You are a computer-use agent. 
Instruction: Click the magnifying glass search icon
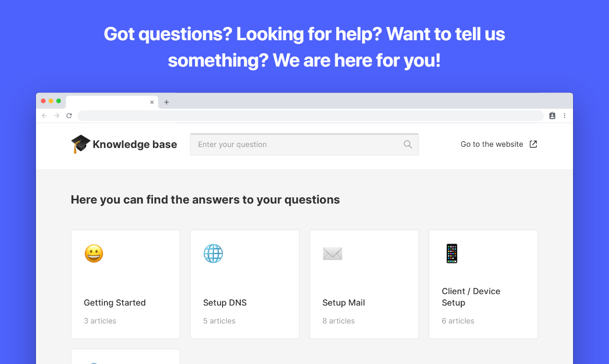[x=408, y=145]
